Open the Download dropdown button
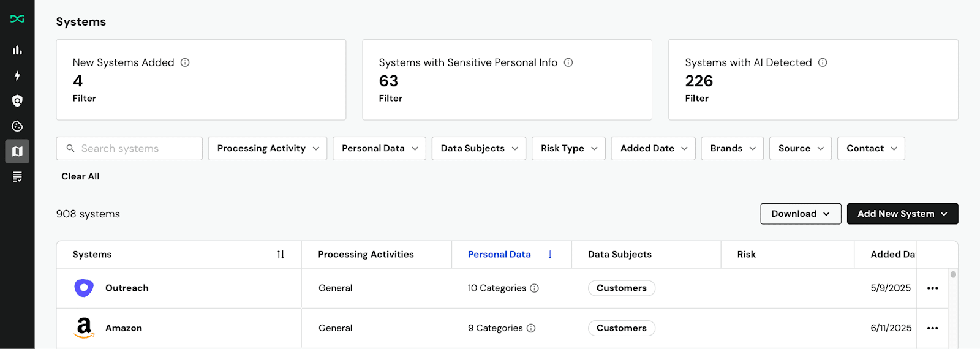 tap(800, 214)
